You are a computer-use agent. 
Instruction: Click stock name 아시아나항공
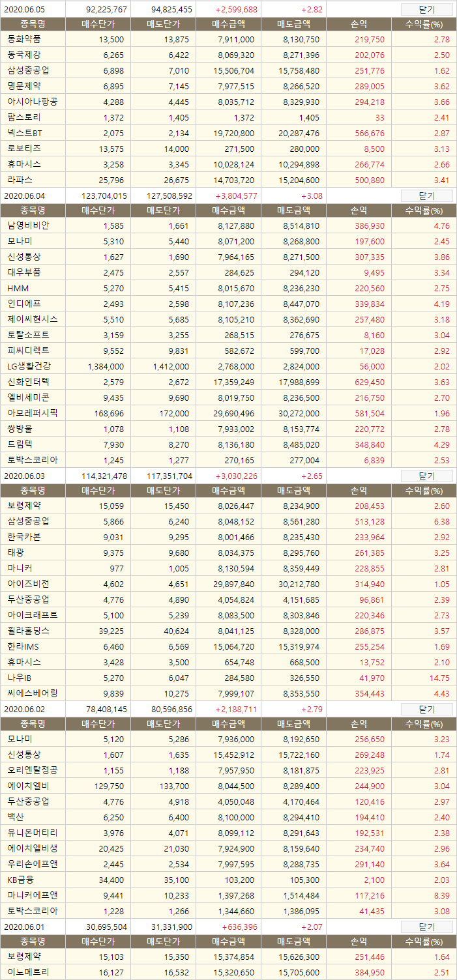[x=33, y=102]
